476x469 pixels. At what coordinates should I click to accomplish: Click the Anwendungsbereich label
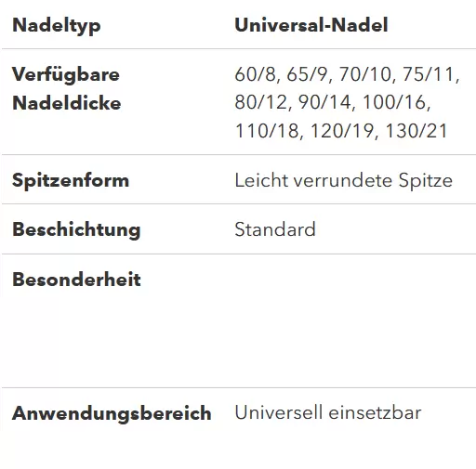pos(112,413)
